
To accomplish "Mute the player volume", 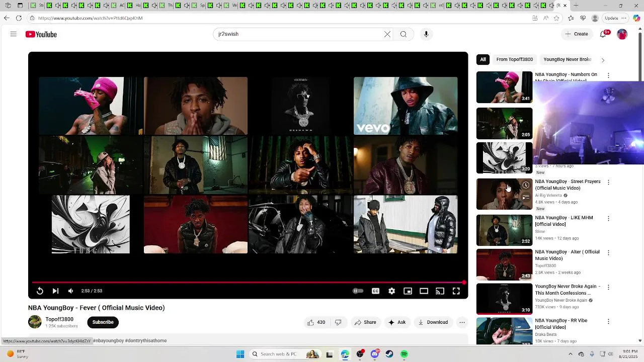I will (71, 291).
